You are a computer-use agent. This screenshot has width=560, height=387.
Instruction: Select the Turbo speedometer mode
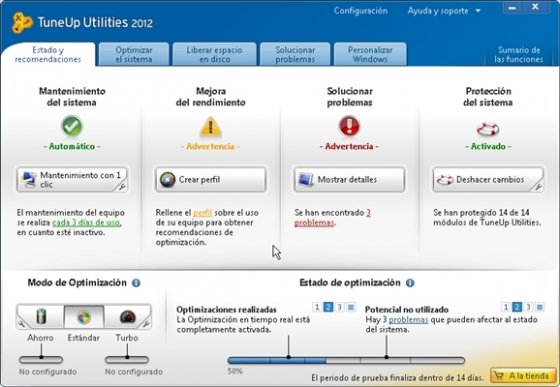coord(128,317)
